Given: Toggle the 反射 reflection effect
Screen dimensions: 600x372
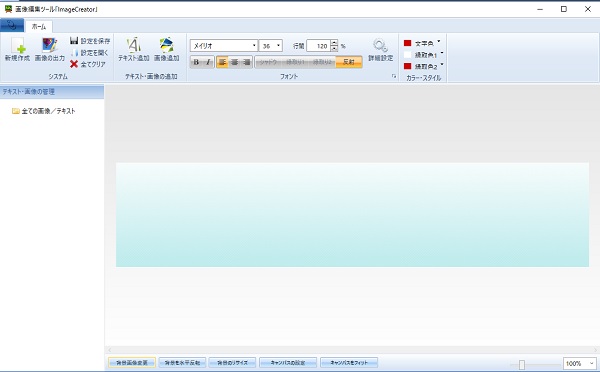Looking at the screenshot, I should [x=349, y=62].
